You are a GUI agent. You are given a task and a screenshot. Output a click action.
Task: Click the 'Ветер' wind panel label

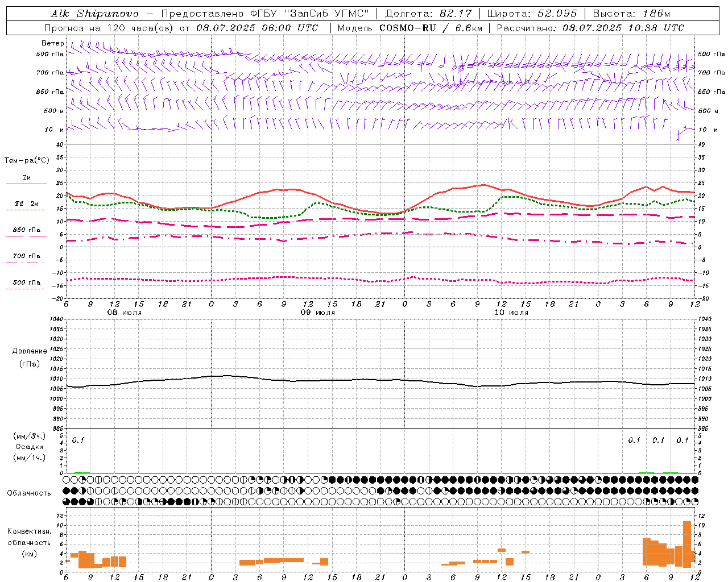tap(52, 43)
